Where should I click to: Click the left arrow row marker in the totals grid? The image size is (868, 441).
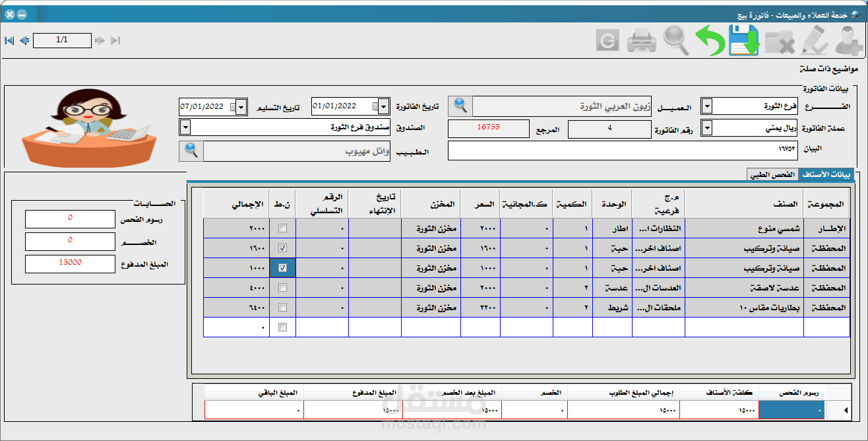pyautogui.click(x=847, y=409)
